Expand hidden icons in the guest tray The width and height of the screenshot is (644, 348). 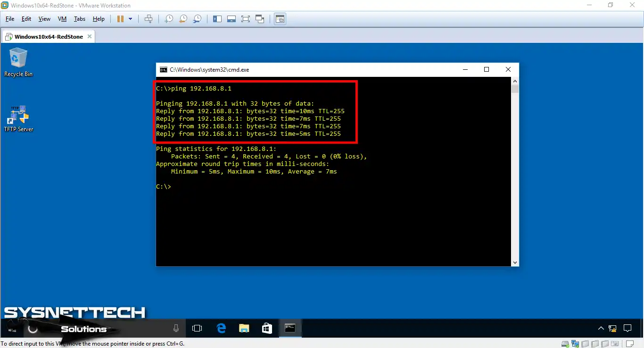click(601, 328)
